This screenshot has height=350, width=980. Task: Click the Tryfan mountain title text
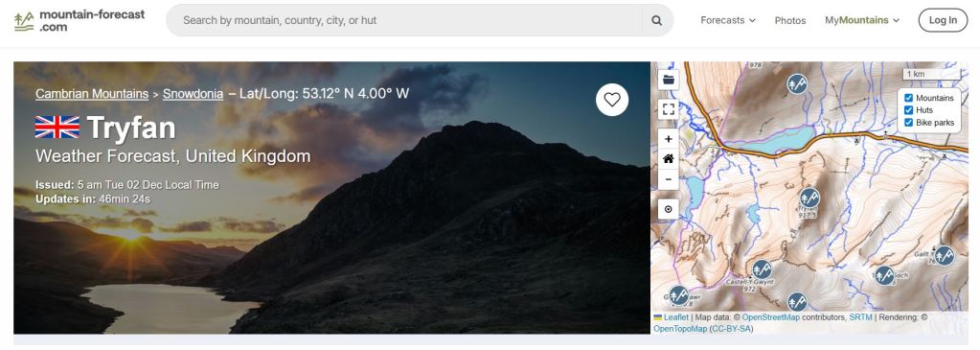point(131,128)
